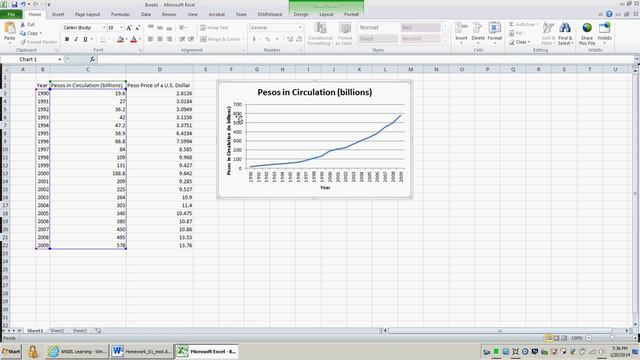The image size is (640, 360).
Task: Click the Decrease Indent icon
Action: pos(182,39)
